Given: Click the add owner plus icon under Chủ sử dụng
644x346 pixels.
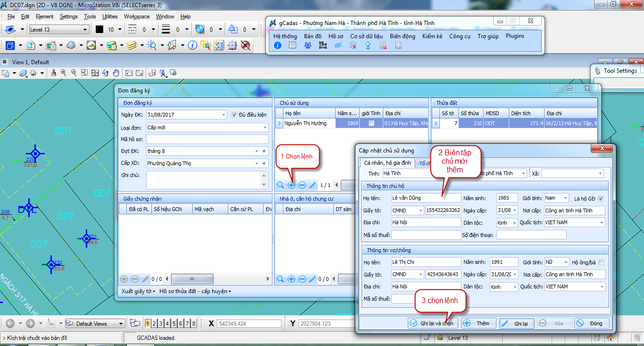Looking at the screenshot, I should click(x=291, y=185).
